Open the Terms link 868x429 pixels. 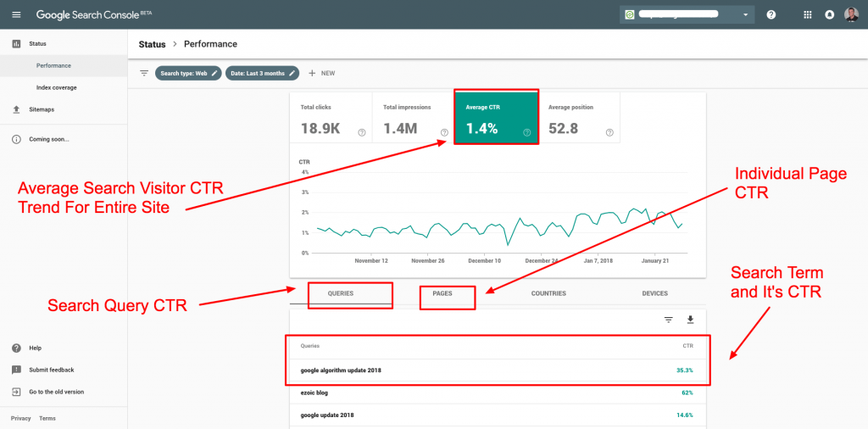point(47,419)
